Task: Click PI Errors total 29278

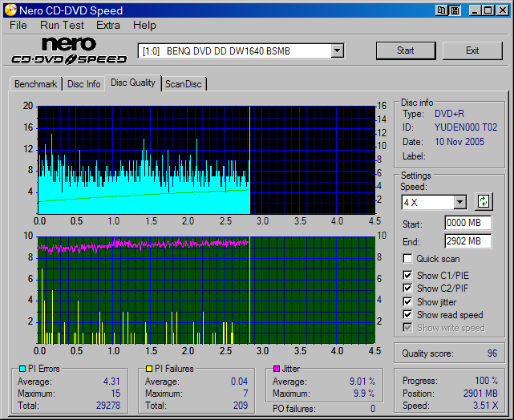Action: pos(108,406)
